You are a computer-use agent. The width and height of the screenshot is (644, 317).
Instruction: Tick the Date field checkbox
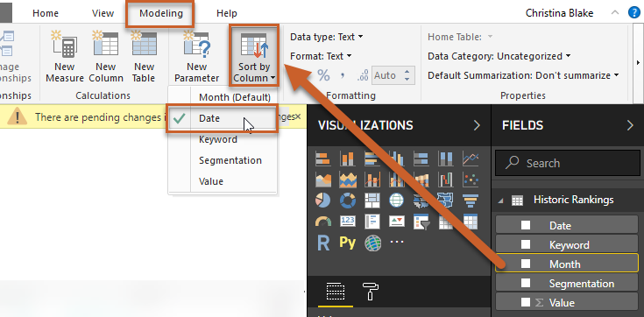(526, 225)
